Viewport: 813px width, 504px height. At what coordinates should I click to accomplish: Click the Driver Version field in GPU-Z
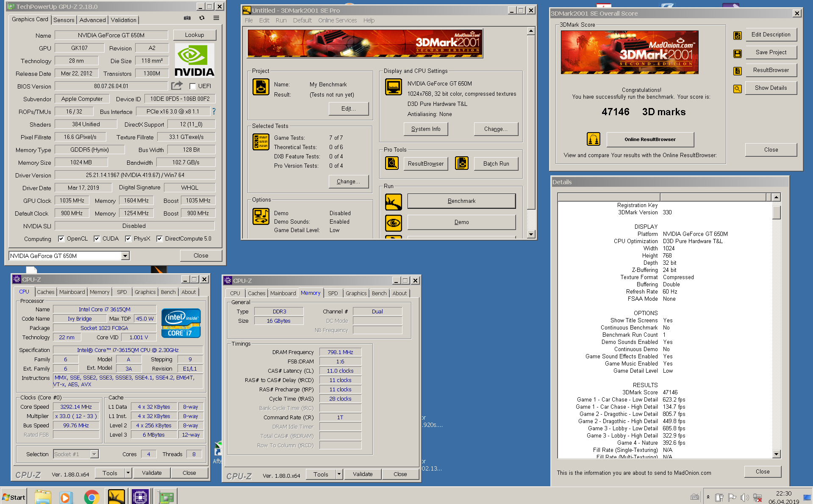pyautogui.click(x=135, y=175)
